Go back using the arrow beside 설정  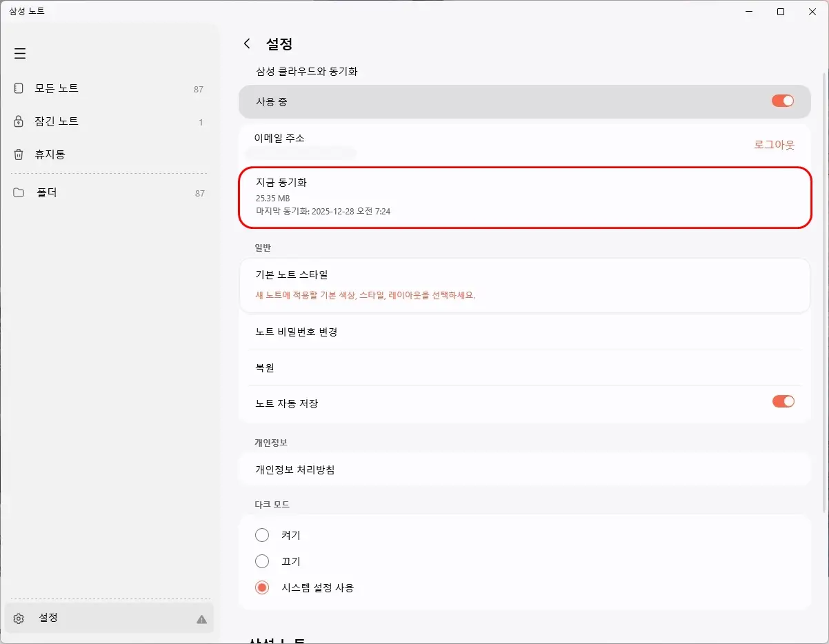pos(247,43)
